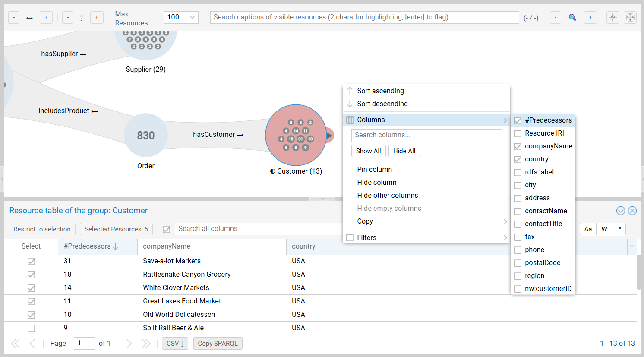The height and width of the screenshot is (357, 644).
Task: Click the expand arrow on the Customer node
Action: click(x=330, y=136)
